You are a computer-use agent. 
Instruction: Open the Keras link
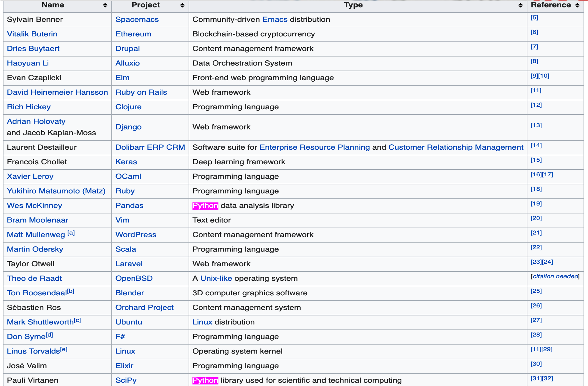(126, 162)
